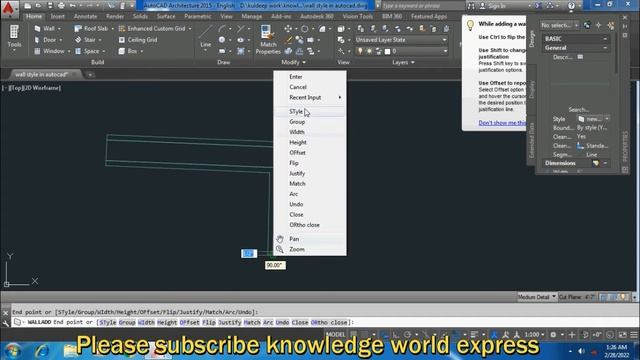The width and height of the screenshot is (640, 360).
Task: Open annotation scale 1:100 dropdown
Action: click(534, 335)
